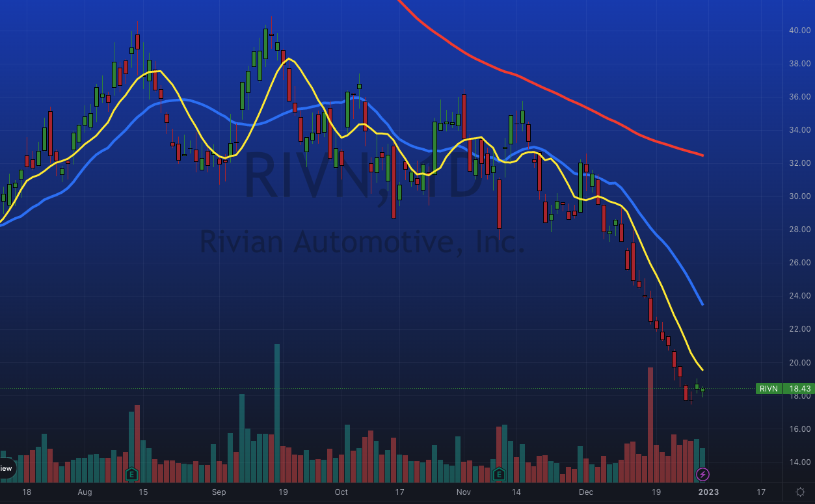Click the tallest teal volume bar in September
This screenshot has width=815, height=504.
pyautogui.click(x=277, y=413)
